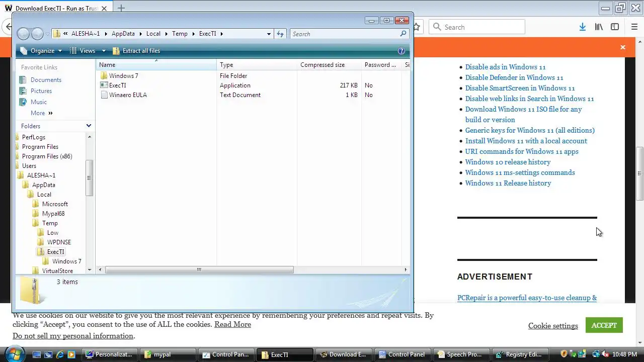
Task: Select PerfLogs in folder tree
Action: pyautogui.click(x=34, y=137)
